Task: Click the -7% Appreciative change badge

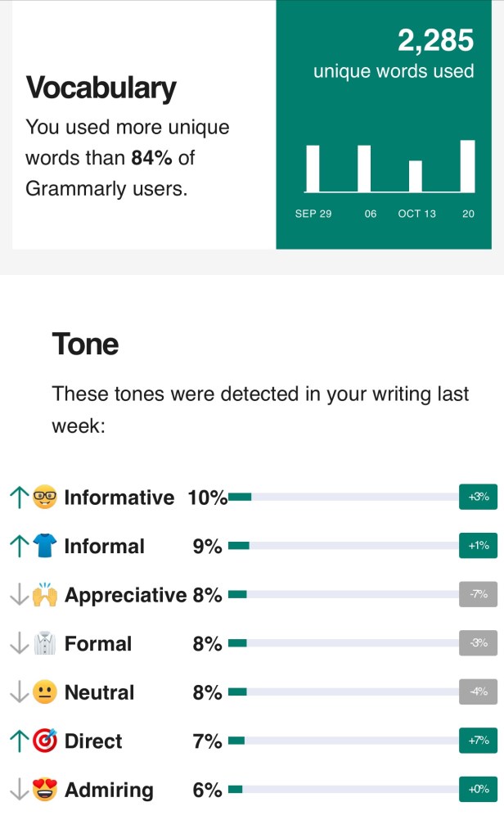Action: tap(478, 594)
